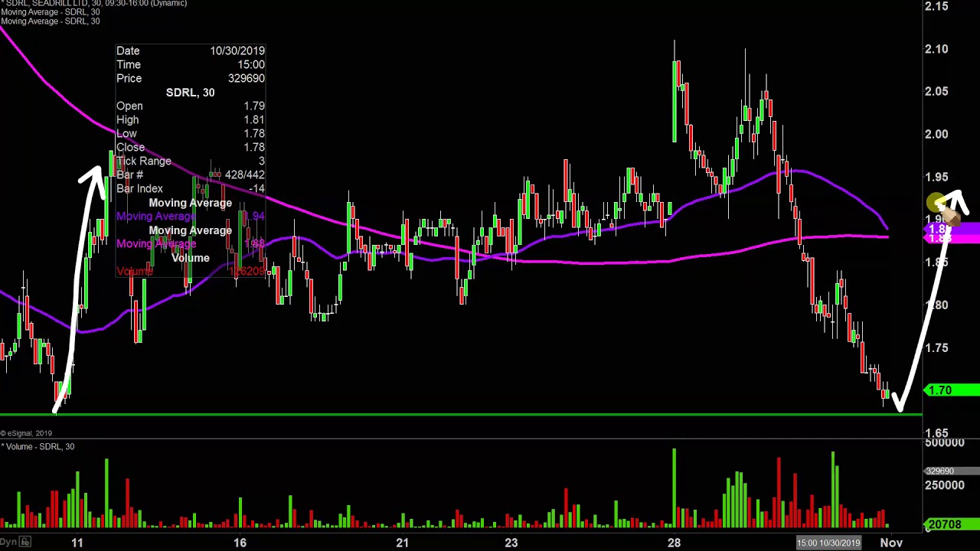Select the Volume - SDRL, 30 study label
This screenshot has width=980, height=551.
point(38,446)
